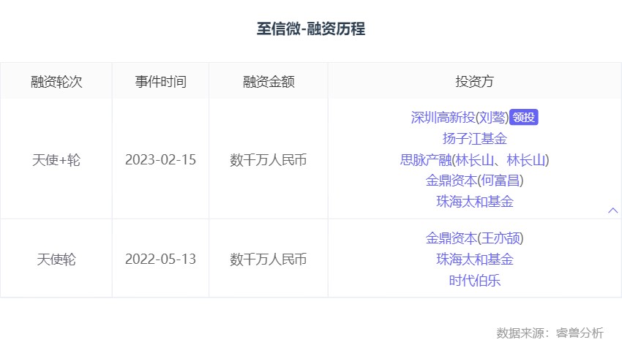Viewport: 622px width, 364px height.
Task: Open 思脉产融(林长山、林长山) investor link
Action: (x=474, y=159)
